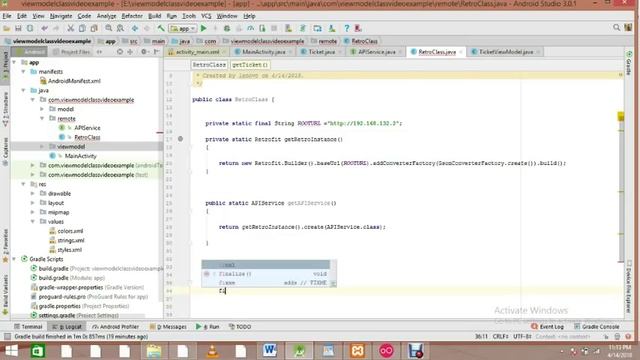This screenshot has width=640, height=360.
Task: Open the Terminal tool window
Action: (x=28, y=327)
